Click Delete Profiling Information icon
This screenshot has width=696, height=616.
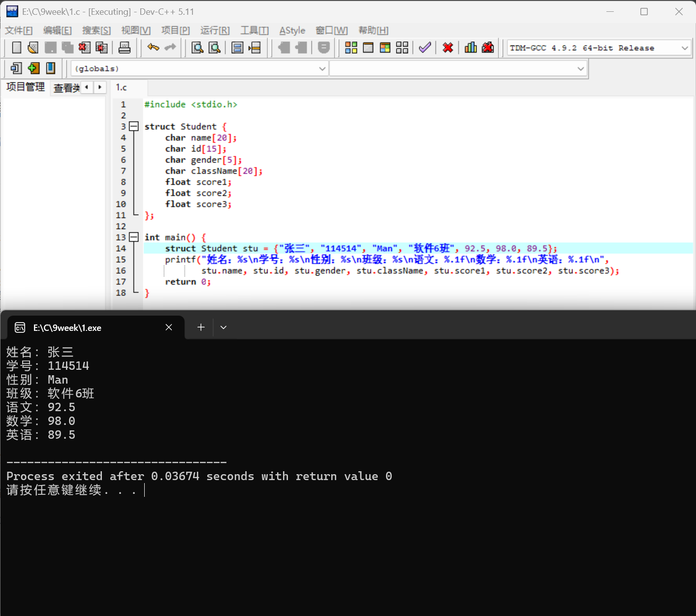pyautogui.click(x=488, y=48)
